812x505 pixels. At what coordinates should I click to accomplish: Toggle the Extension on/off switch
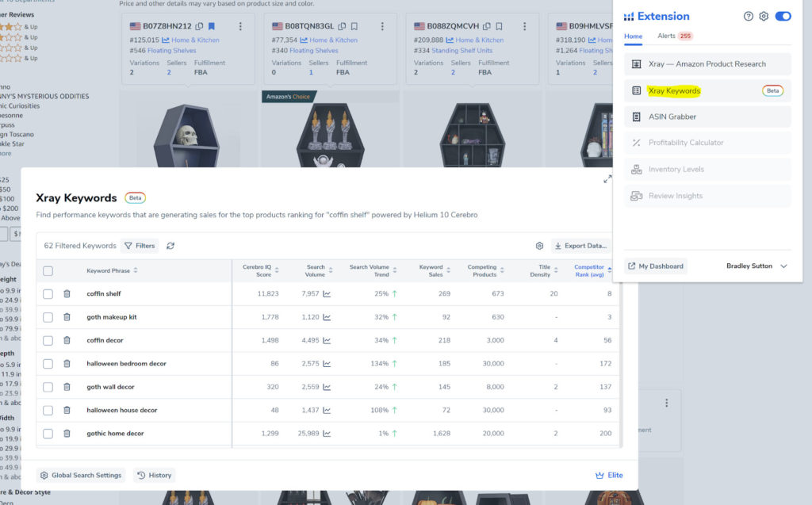tap(783, 16)
